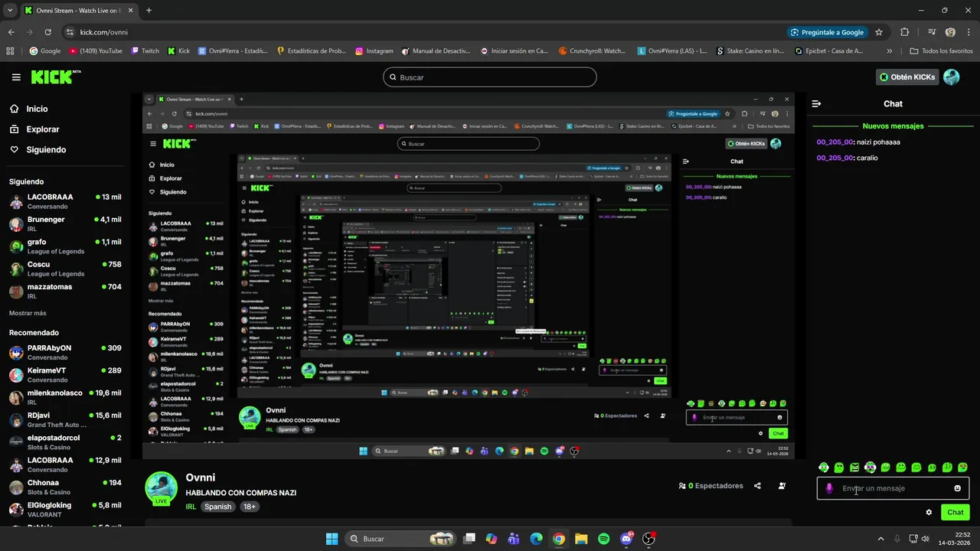Click the bookmark star in address bar
Image resolution: width=980 pixels, height=551 pixels.
[x=879, y=32]
